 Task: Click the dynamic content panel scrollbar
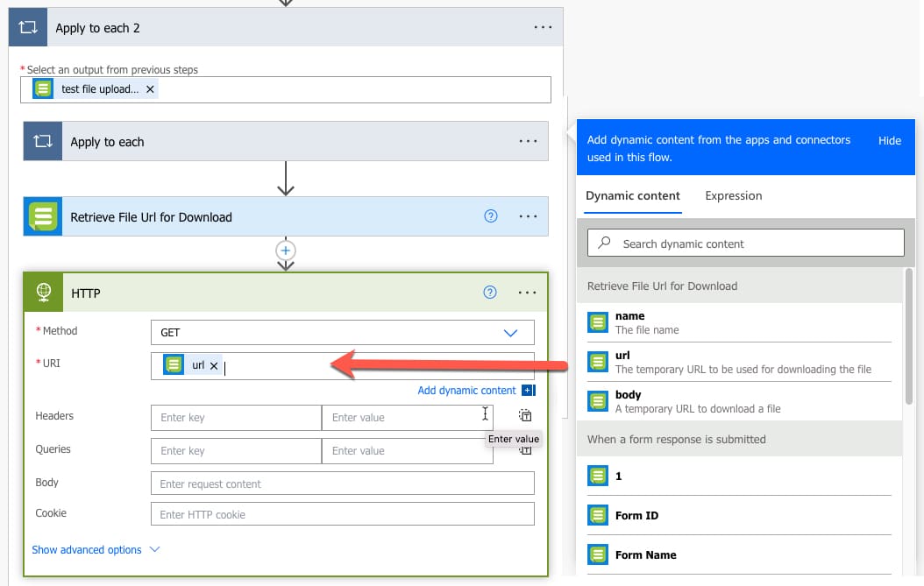pos(909,337)
